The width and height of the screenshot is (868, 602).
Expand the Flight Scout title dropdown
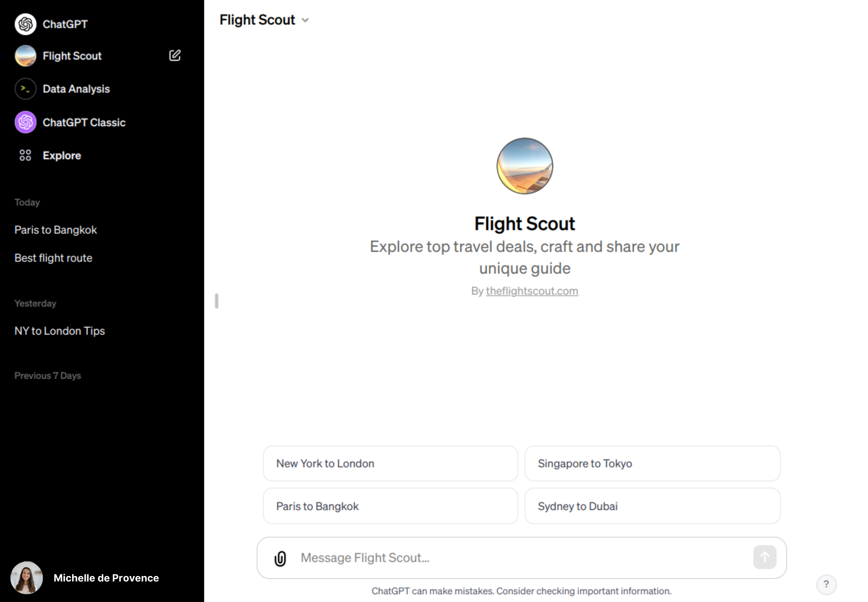pyautogui.click(x=306, y=20)
